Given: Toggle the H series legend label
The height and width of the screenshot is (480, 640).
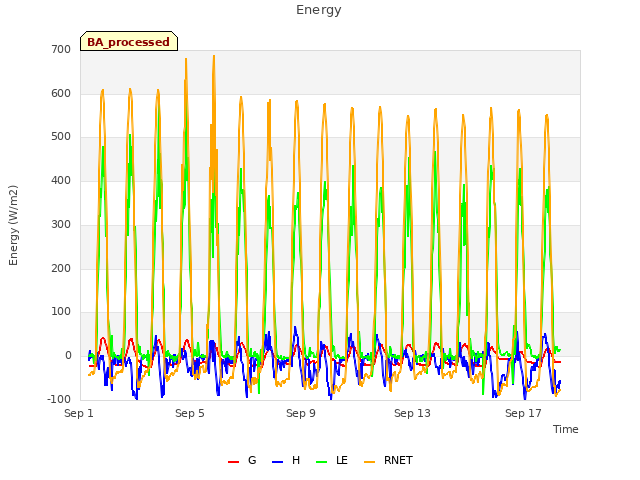Looking at the screenshot, I should pos(296,460).
